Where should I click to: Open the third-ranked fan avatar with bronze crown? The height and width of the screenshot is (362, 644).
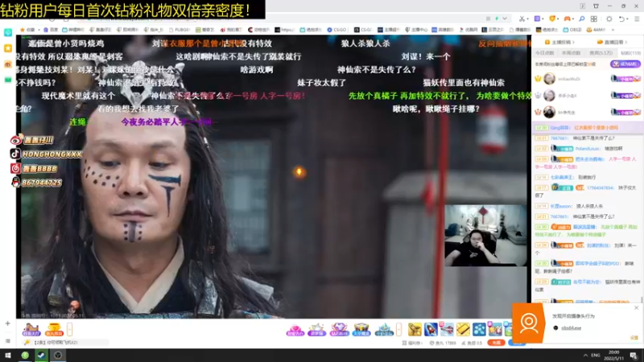(549, 112)
